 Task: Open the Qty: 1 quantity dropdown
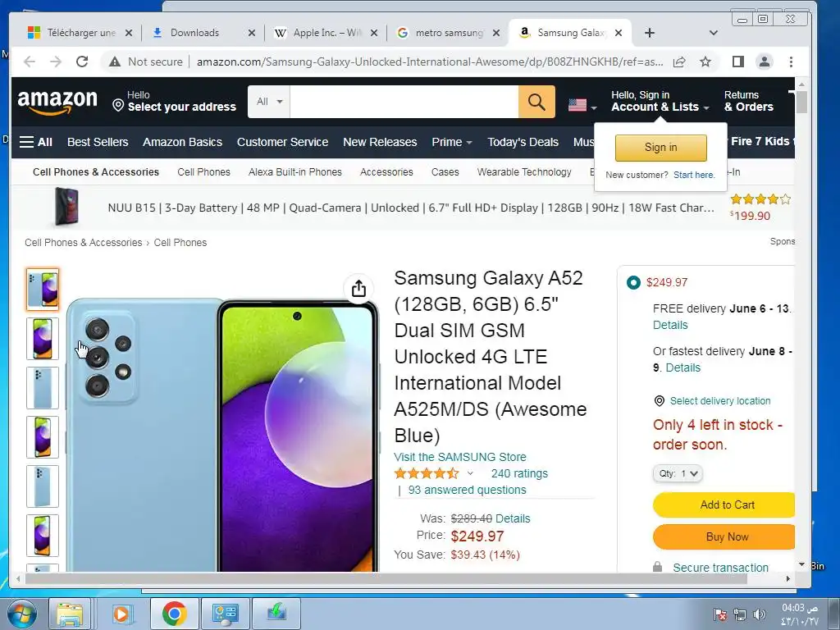678,473
